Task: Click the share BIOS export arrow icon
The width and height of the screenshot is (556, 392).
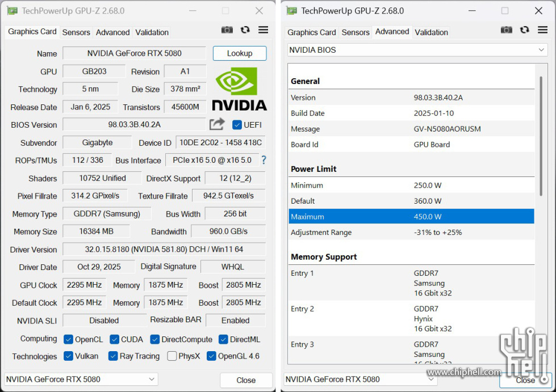Action: pos(217,124)
